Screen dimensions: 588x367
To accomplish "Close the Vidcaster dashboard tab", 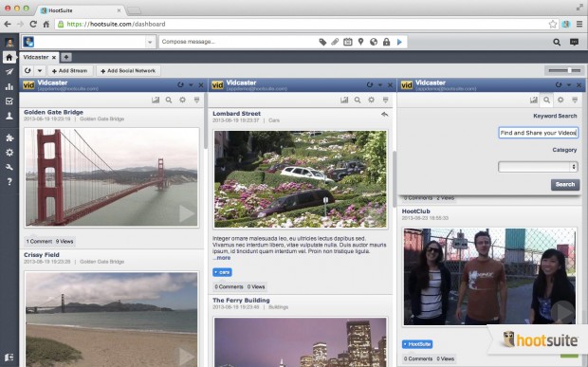I will point(54,57).
